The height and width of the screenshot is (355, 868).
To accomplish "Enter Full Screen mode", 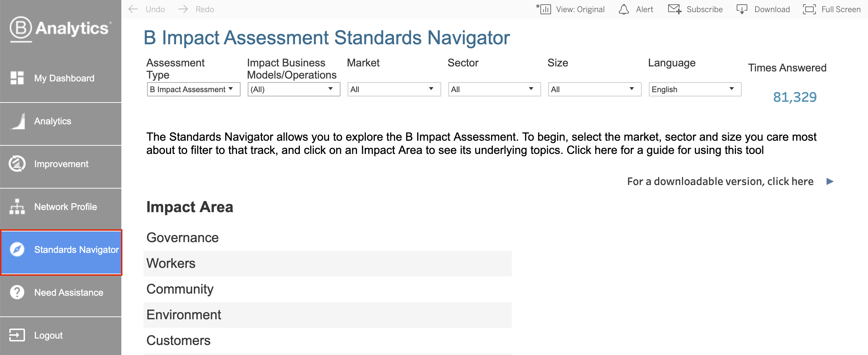I will [832, 9].
